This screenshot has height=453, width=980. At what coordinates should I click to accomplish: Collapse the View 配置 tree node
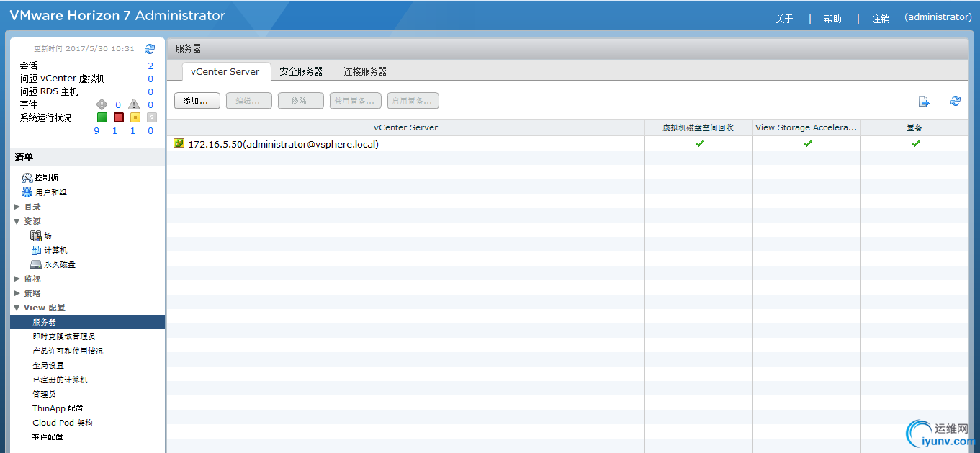pyautogui.click(x=17, y=308)
